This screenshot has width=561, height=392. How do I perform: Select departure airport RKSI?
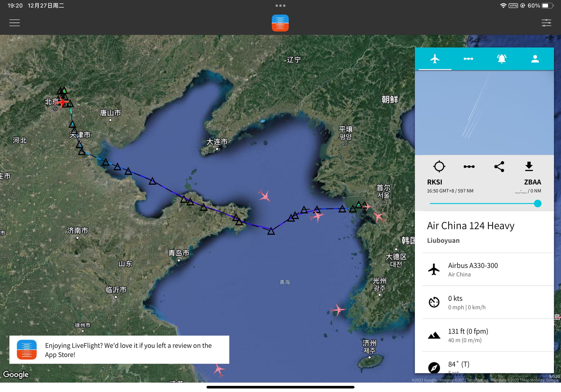click(434, 182)
